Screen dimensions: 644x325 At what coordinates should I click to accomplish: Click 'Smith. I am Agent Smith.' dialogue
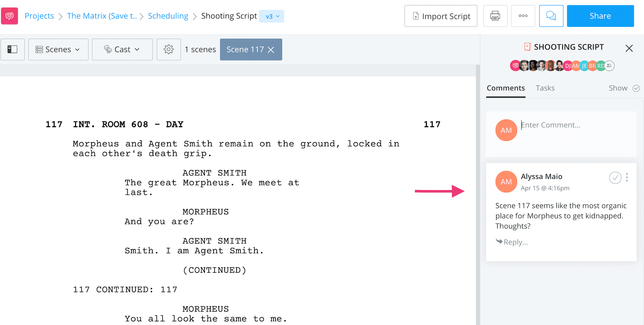[x=194, y=251]
